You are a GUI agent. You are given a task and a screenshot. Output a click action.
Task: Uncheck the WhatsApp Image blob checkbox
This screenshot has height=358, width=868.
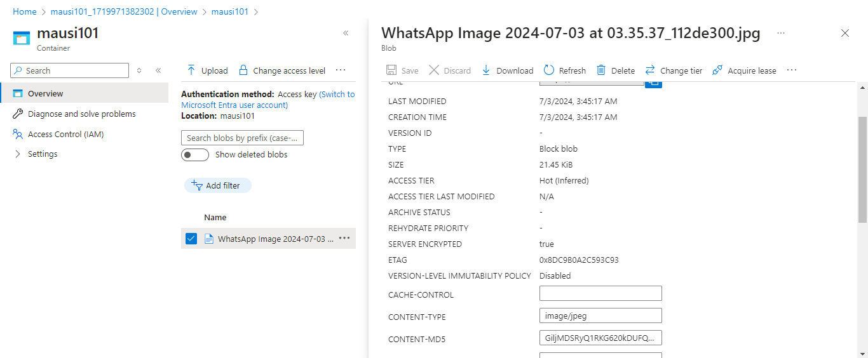click(191, 239)
